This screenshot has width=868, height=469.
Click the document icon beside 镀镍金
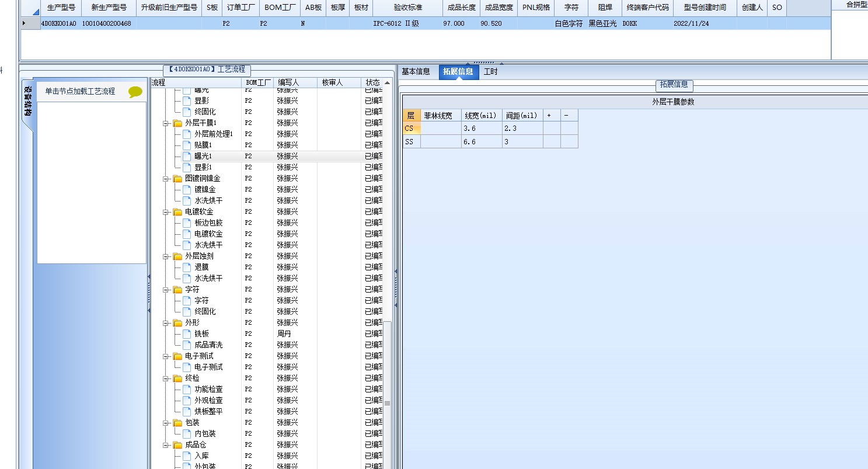pyautogui.click(x=187, y=190)
